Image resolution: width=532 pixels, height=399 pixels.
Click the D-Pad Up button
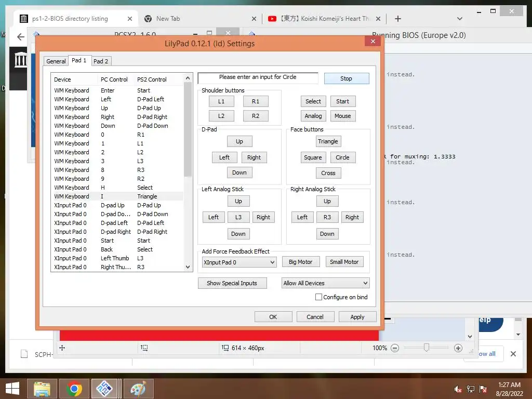[x=239, y=141]
